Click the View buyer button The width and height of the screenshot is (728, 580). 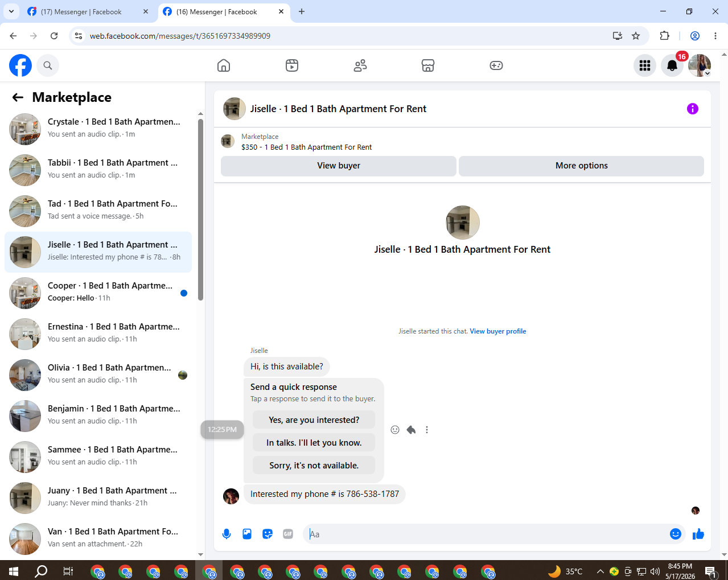(339, 166)
